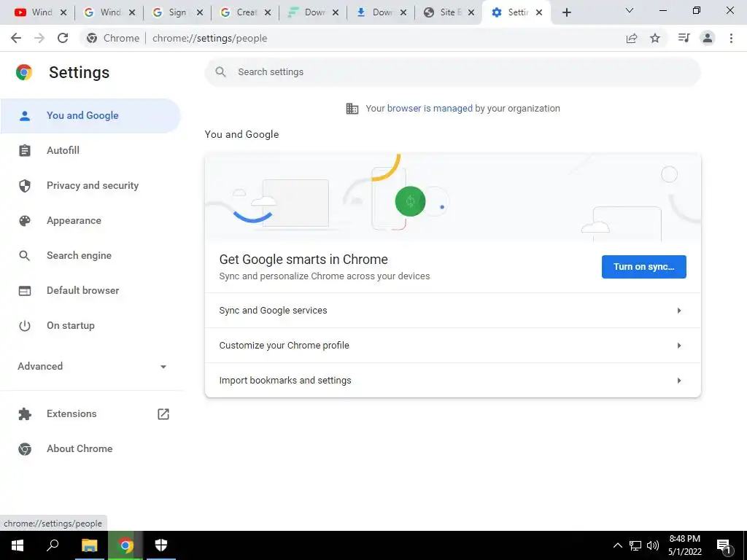This screenshot has height=560, width=747.
Task: Reload the settings page
Action: pyautogui.click(x=63, y=38)
